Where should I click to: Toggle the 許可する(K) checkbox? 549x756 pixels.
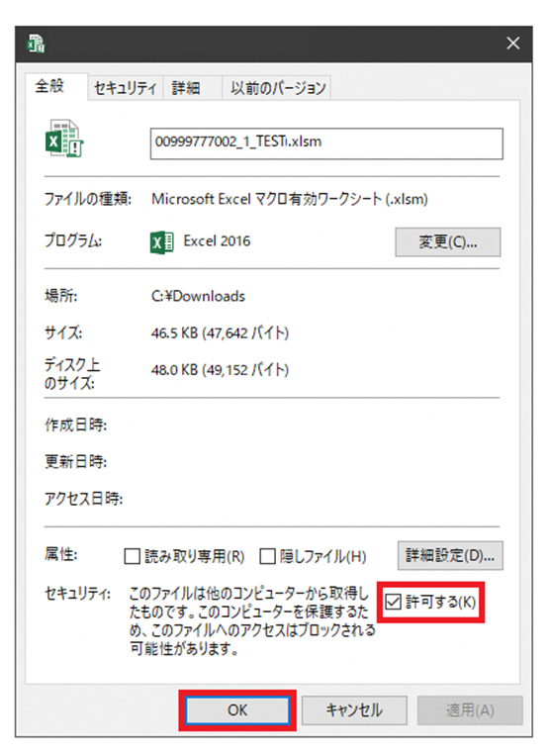[394, 602]
